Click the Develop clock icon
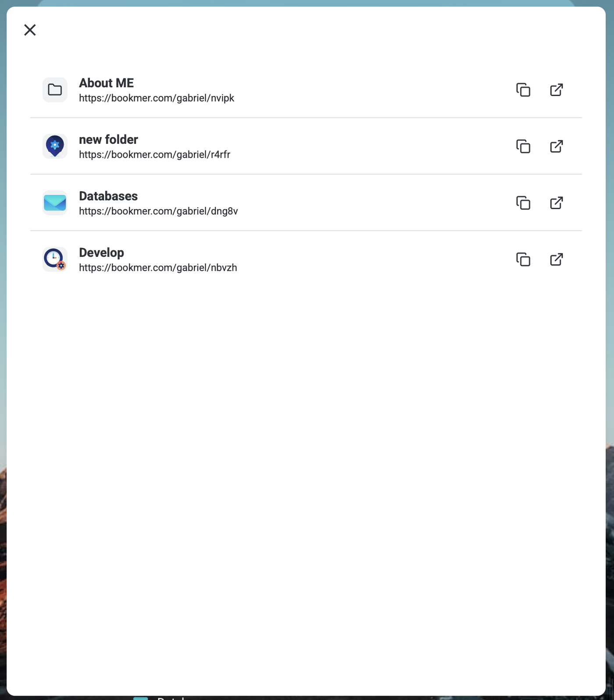This screenshot has width=614, height=700. coord(55,259)
